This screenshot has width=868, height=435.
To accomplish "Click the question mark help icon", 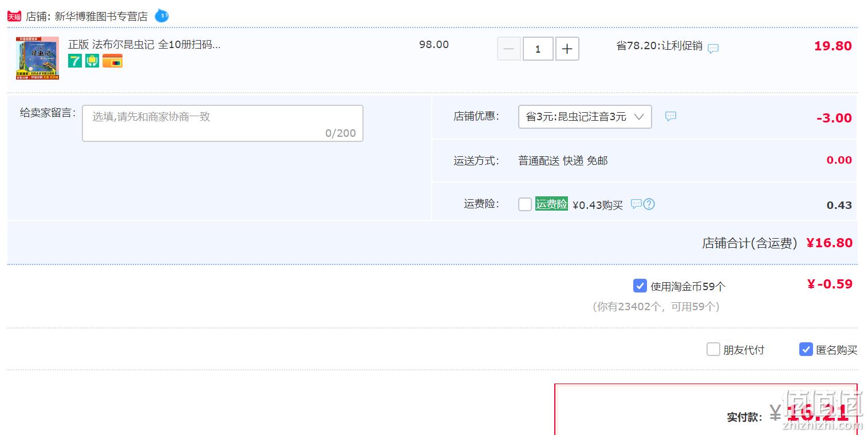I will pos(649,204).
